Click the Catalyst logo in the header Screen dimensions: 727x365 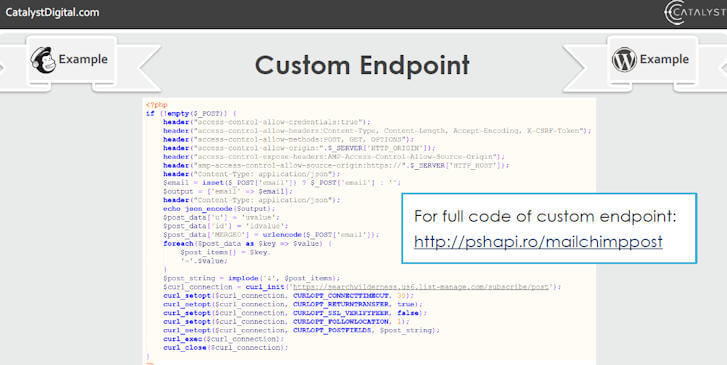click(x=695, y=13)
